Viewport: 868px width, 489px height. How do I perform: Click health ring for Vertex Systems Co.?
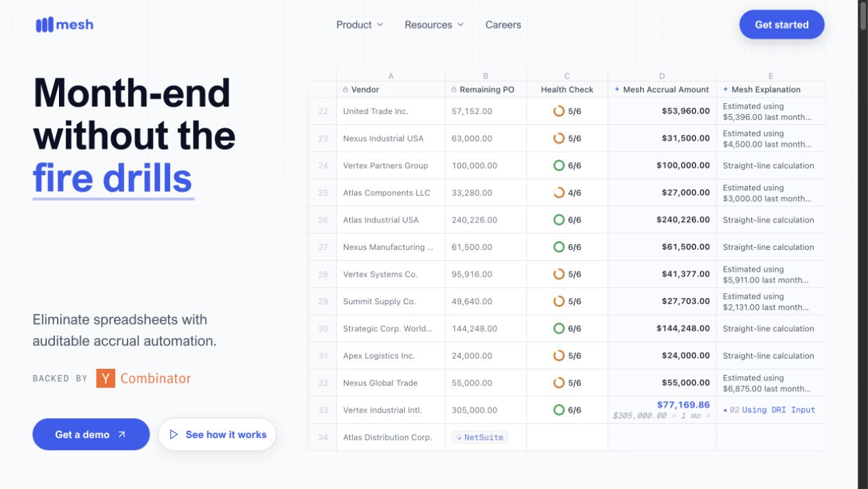coord(559,274)
